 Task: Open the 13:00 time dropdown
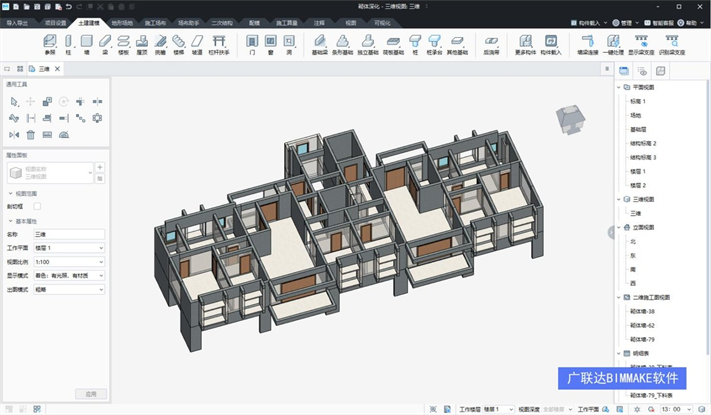(x=676, y=409)
